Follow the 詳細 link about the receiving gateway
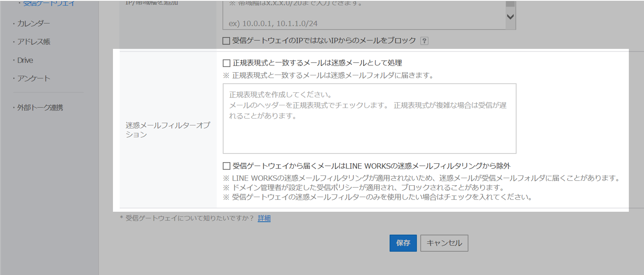644x275 pixels. (264, 218)
